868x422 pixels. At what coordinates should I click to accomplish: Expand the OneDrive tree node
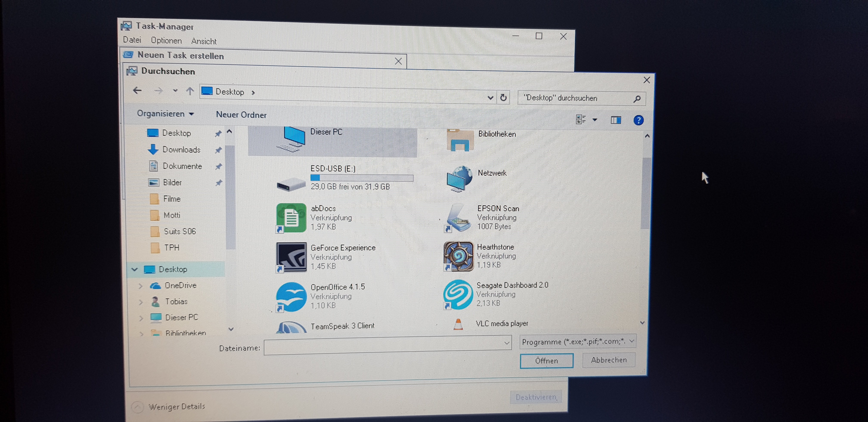(141, 286)
